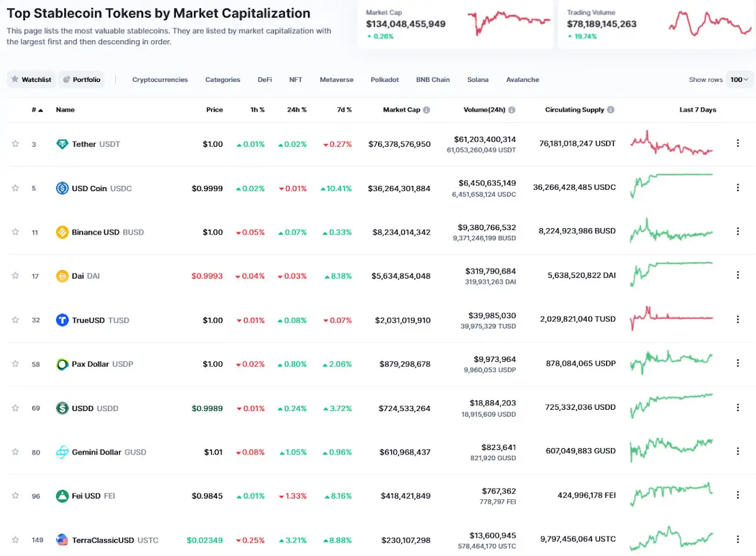
Task: Open the three-dot menu for USD Coin
Action: 738,187
